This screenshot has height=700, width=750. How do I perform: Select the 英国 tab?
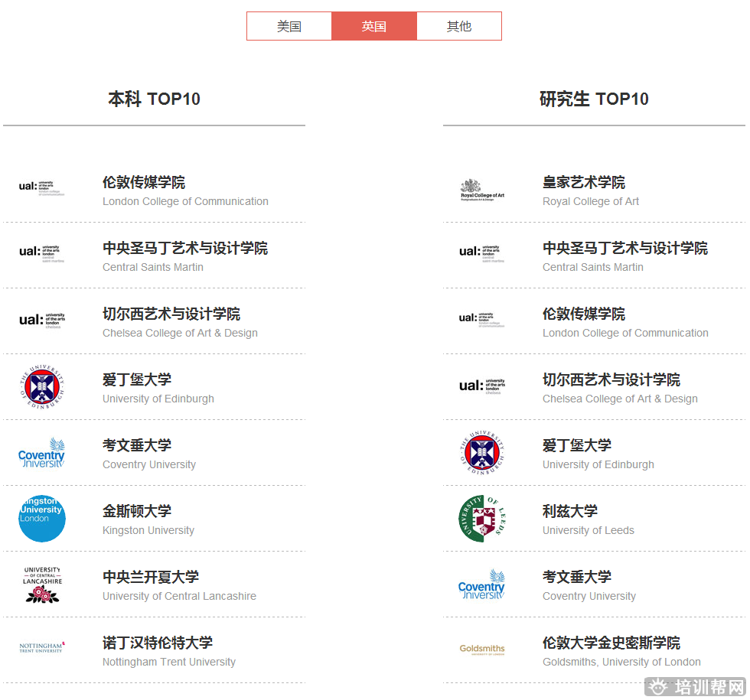pos(374,26)
